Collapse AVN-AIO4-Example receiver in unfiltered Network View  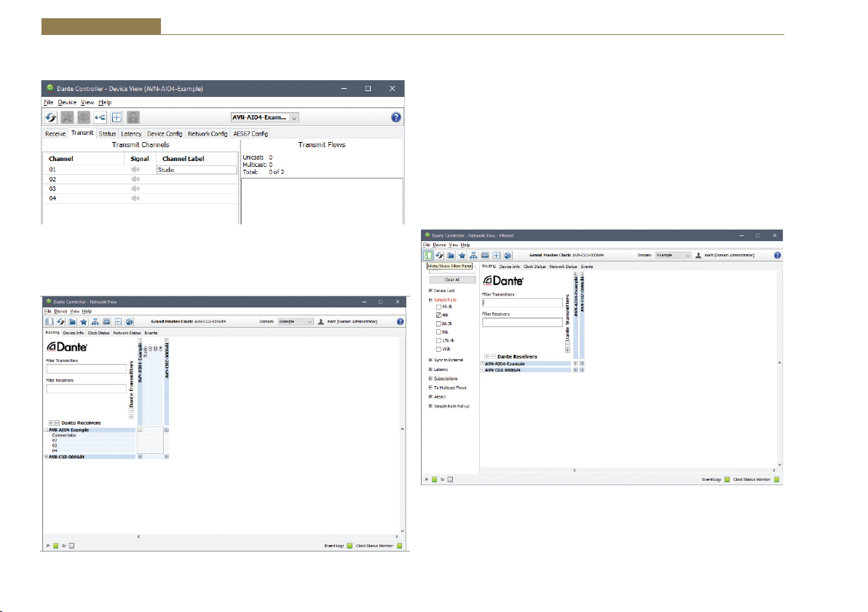coord(47,430)
